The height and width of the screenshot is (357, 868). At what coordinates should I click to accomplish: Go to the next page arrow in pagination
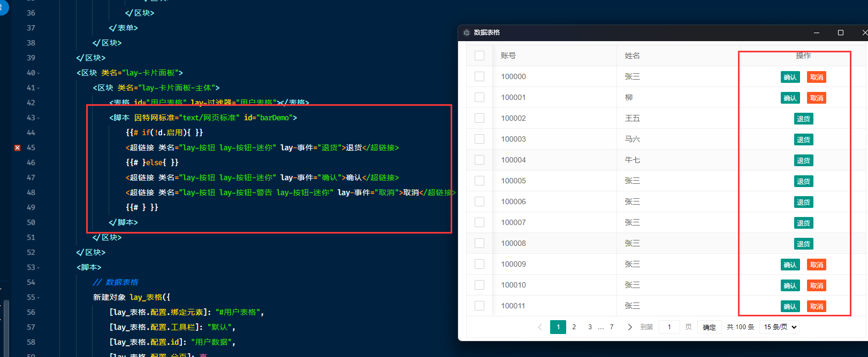tap(629, 327)
